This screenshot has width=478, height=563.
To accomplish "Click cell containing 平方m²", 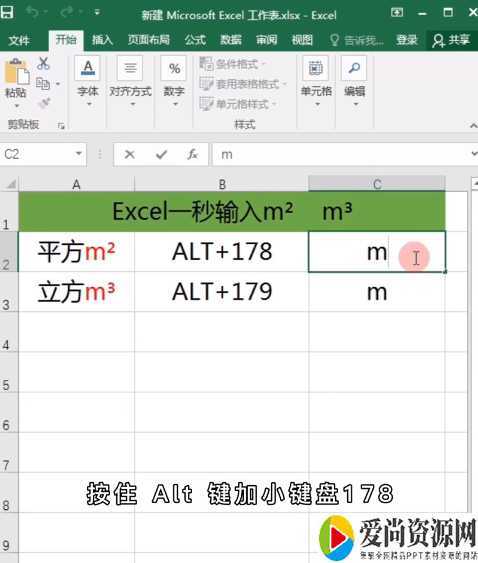I will coord(76,252).
